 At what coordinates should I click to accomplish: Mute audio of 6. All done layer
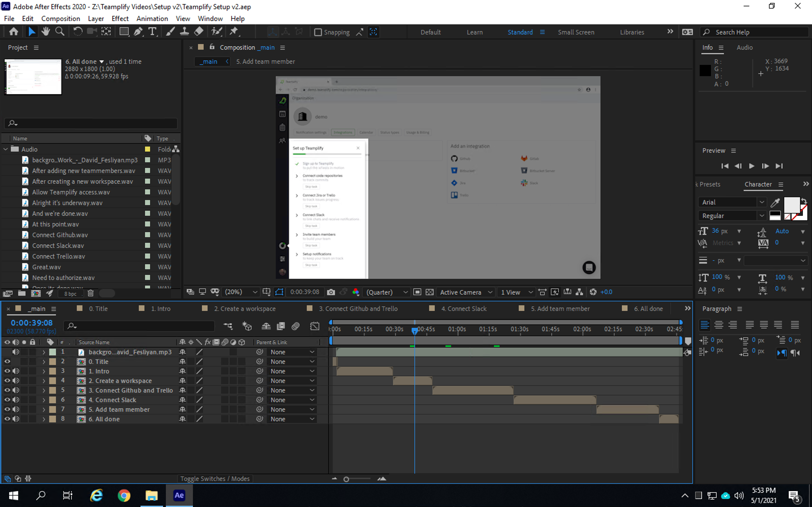(x=16, y=419)
